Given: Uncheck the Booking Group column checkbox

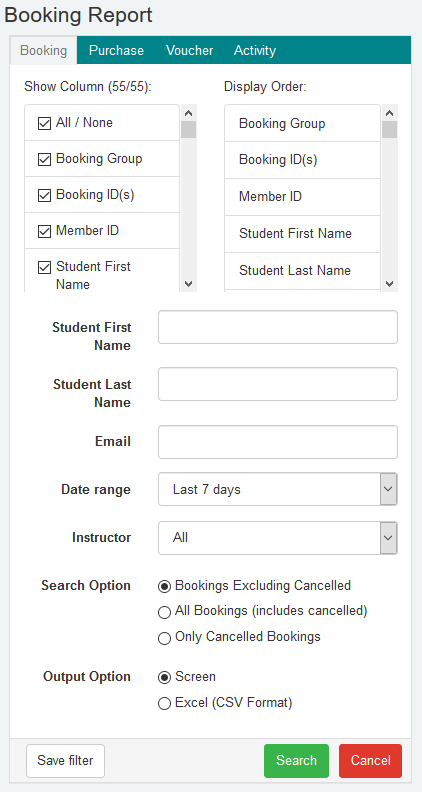Looking at the screenshot, I should pyautogui.click(x=44, y=159).
